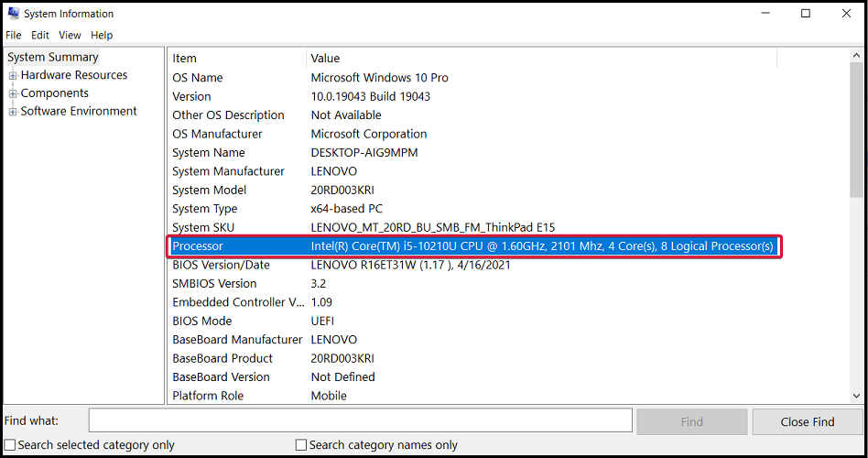Click the System Information app icon
868x458 pixels.
pyautogui.click(x=14, y=14)
